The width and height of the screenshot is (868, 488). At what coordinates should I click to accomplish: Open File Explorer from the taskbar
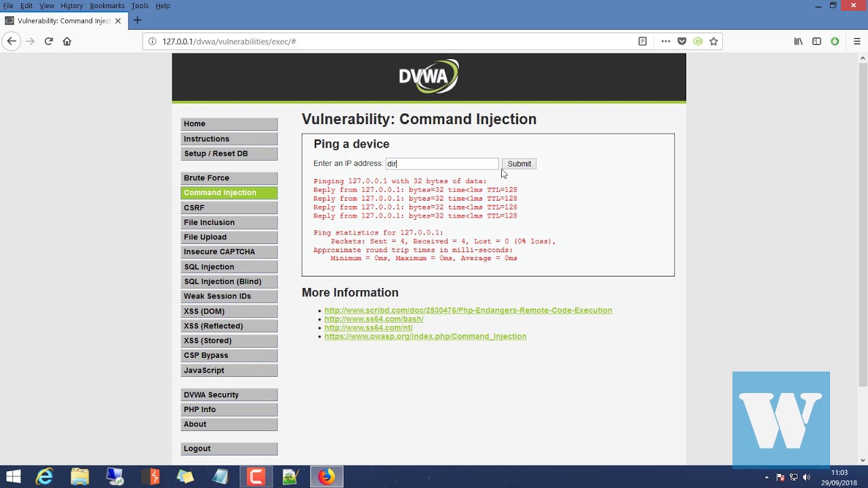point(80,477)
